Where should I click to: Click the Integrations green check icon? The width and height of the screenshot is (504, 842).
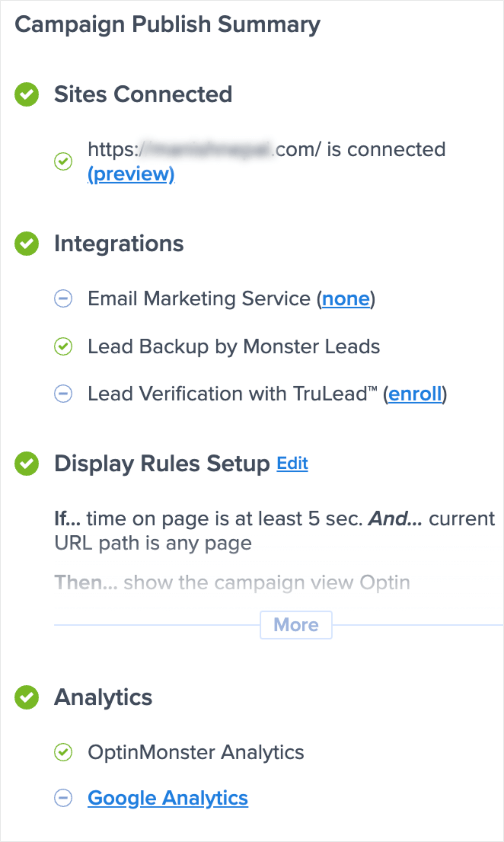(27, 244)
